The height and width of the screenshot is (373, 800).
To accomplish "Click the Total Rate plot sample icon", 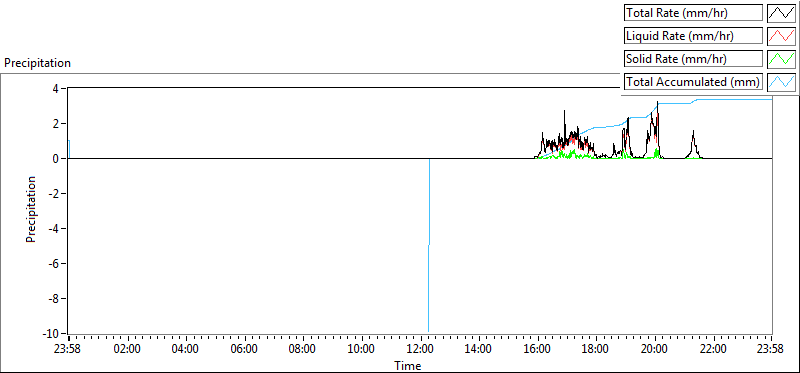I will [x=781, y=13].
